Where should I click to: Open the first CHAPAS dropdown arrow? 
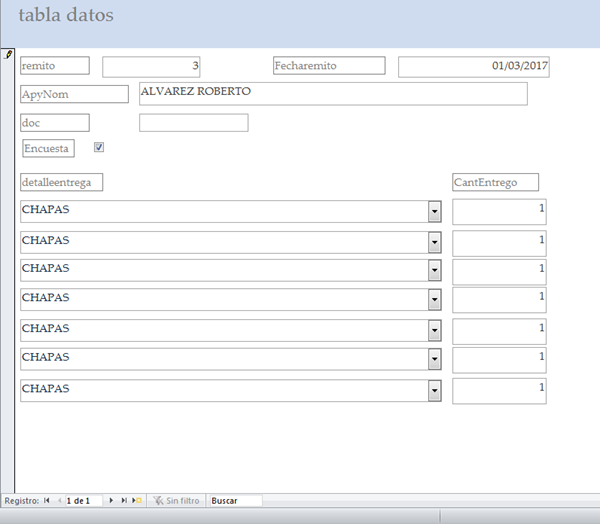pyautogui.click(x=434, y=212)
